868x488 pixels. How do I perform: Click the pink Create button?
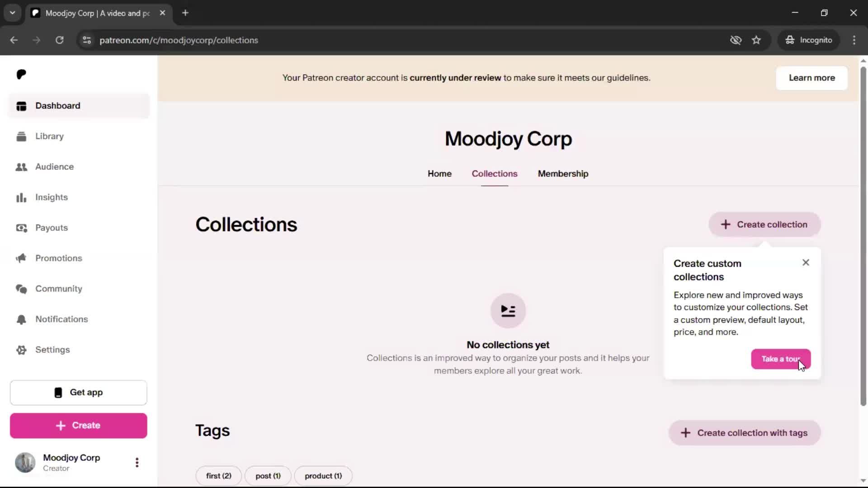coord(79,426)
